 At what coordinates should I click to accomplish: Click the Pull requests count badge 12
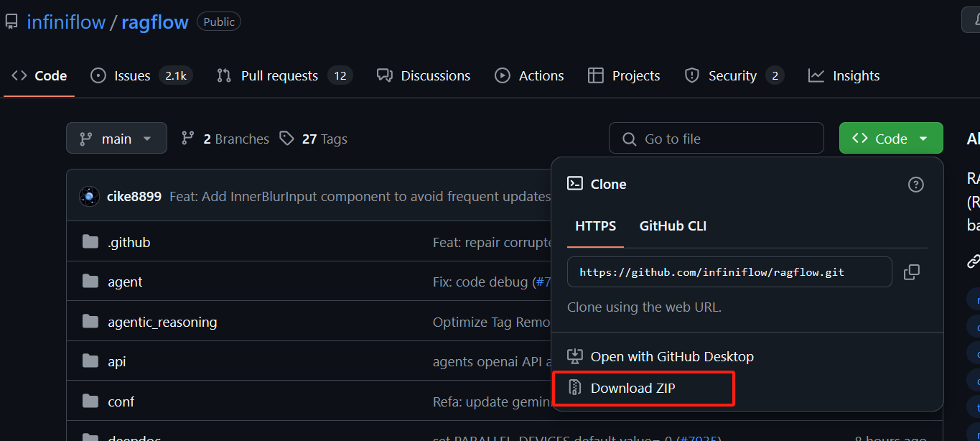point(340,75)
